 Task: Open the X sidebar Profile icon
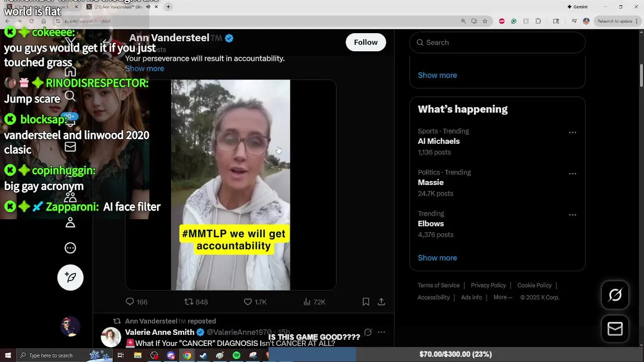point(70,223)
